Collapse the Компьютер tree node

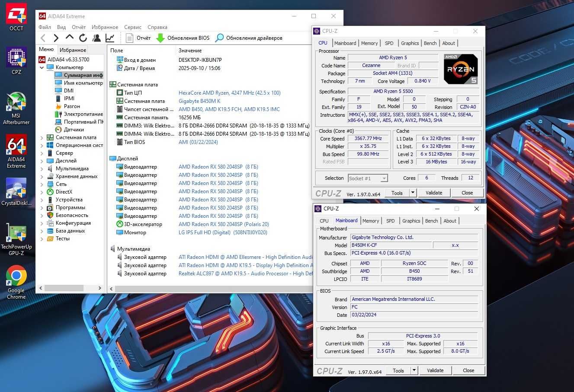click(x=42, y=67)
